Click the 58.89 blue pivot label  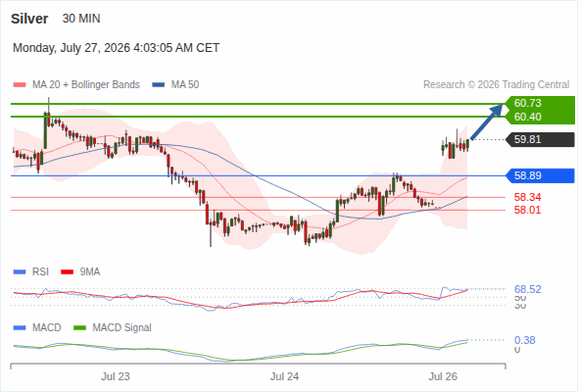tap(540, 175)
